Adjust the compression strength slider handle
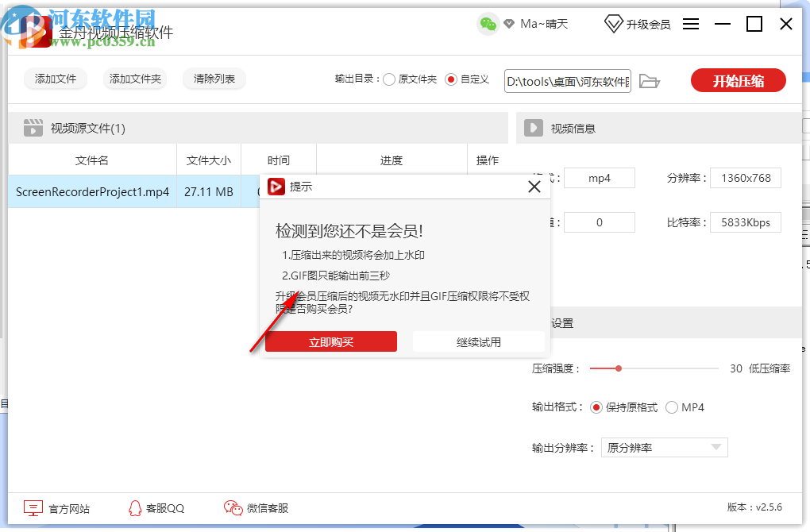 click(x=618, y=368)
